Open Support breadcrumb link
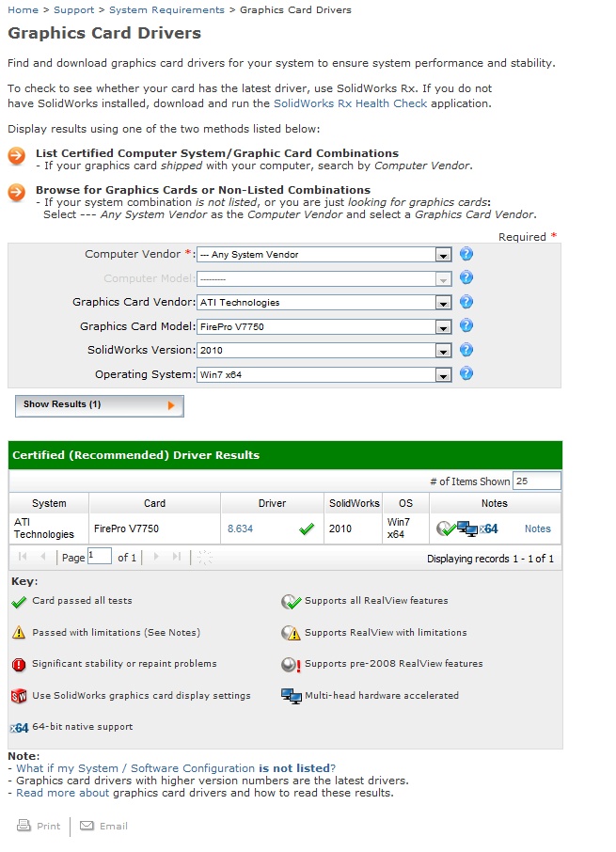This screenshot has width=616, height=852. tap(74, 9)
